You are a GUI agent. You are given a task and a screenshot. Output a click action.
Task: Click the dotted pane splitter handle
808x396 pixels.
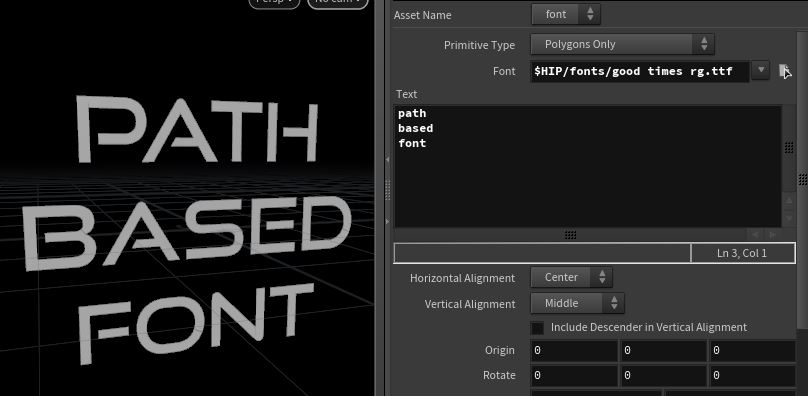(388, 190)
